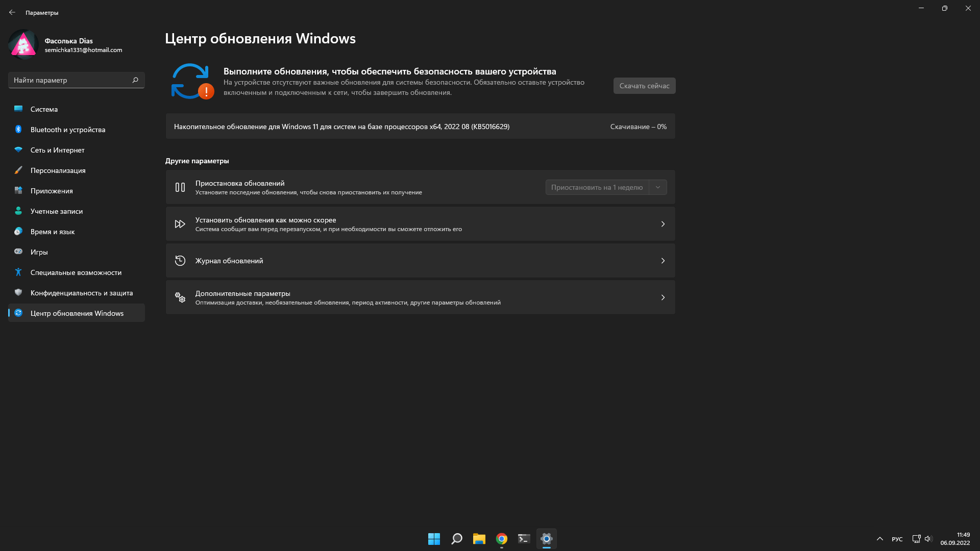Open File Explorer from the taskbar
The width and height of the screenshot is (980, 551).
point(479,539)
